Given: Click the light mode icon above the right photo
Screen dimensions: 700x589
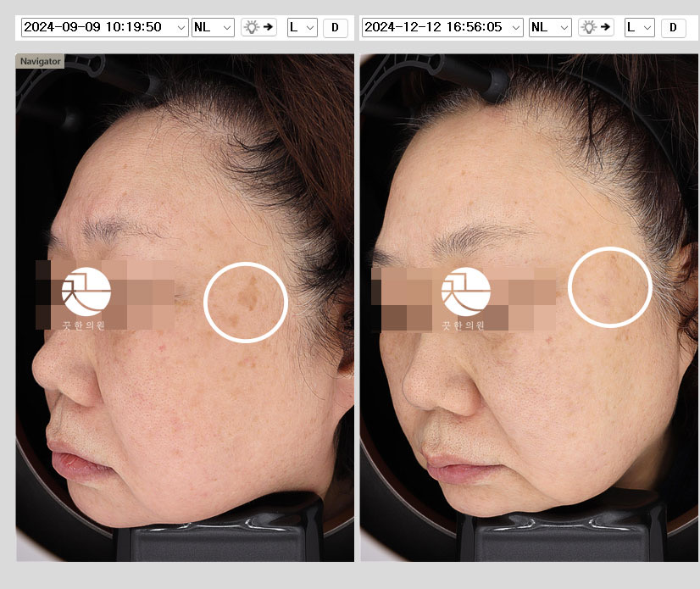Looking at the screenshot, I should 596,27.
